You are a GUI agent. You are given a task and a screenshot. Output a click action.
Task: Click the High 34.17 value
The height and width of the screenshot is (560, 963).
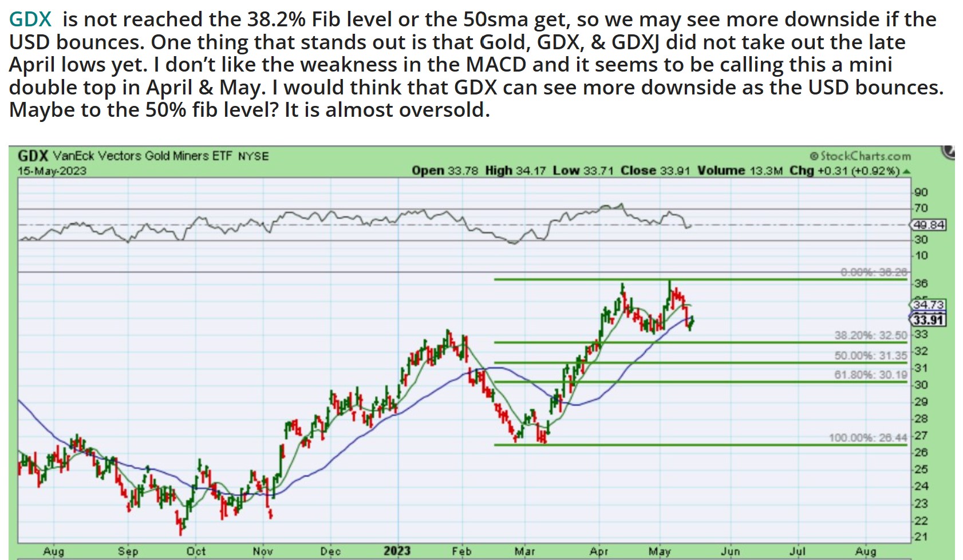tap(516, 171)
